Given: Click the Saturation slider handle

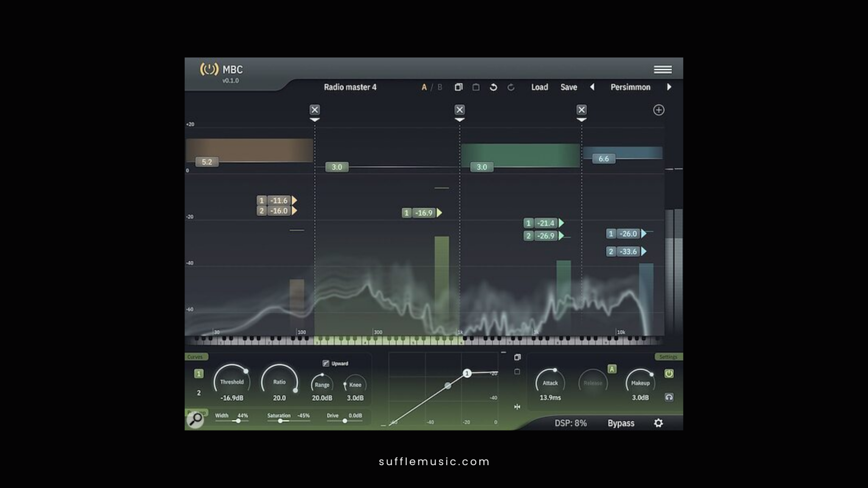Looking at the screenshot, I should click(280, 421).
